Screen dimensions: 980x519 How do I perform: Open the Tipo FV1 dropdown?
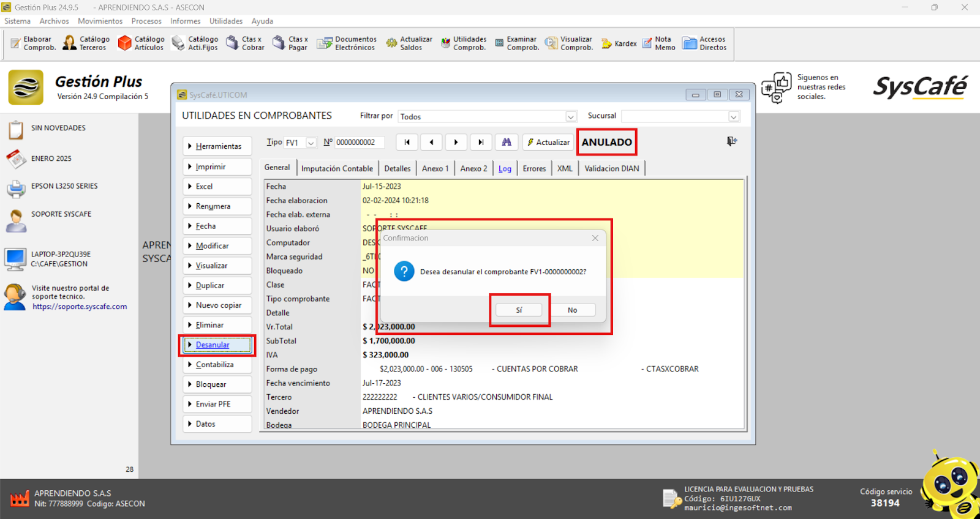click(311, 143)
